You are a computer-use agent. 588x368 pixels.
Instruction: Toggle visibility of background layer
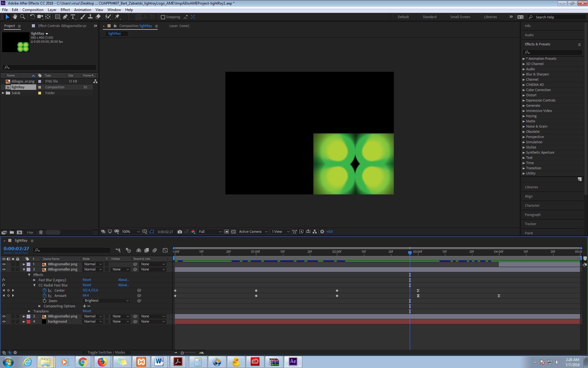point(3,321)
